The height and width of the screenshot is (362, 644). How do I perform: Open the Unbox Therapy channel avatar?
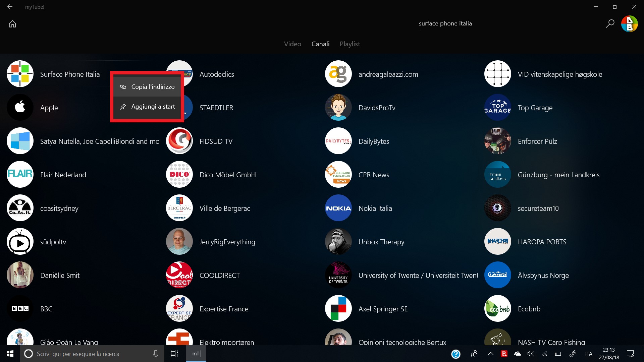338,241
